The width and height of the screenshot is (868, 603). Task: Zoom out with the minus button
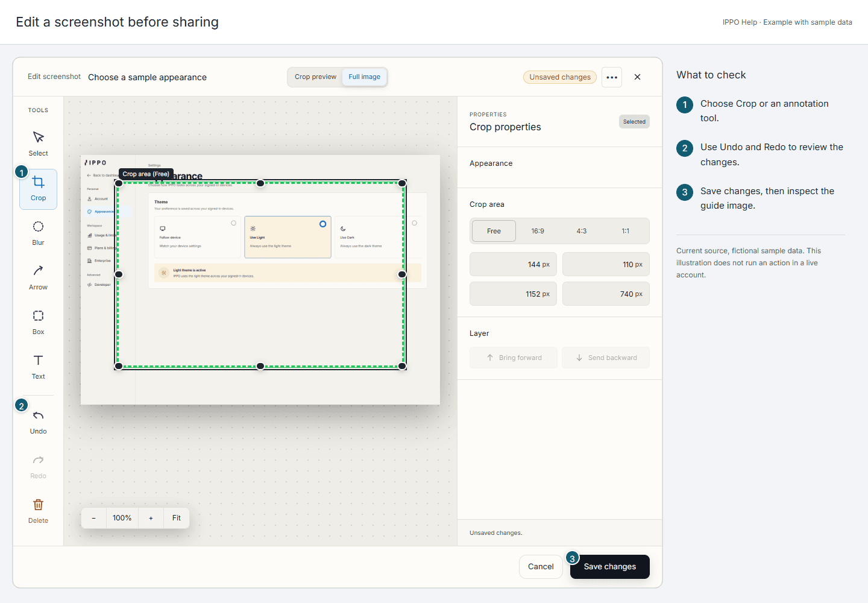(x=94, y=518)
